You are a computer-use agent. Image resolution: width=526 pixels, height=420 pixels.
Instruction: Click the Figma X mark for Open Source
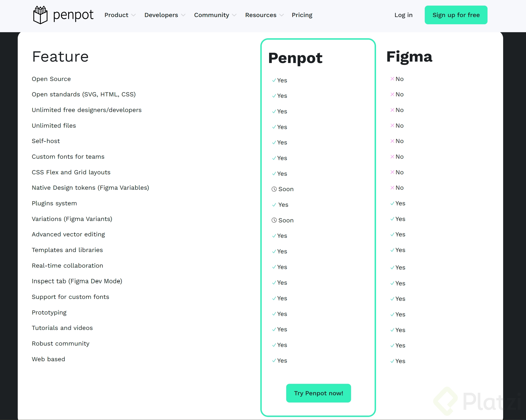point(392,79)
